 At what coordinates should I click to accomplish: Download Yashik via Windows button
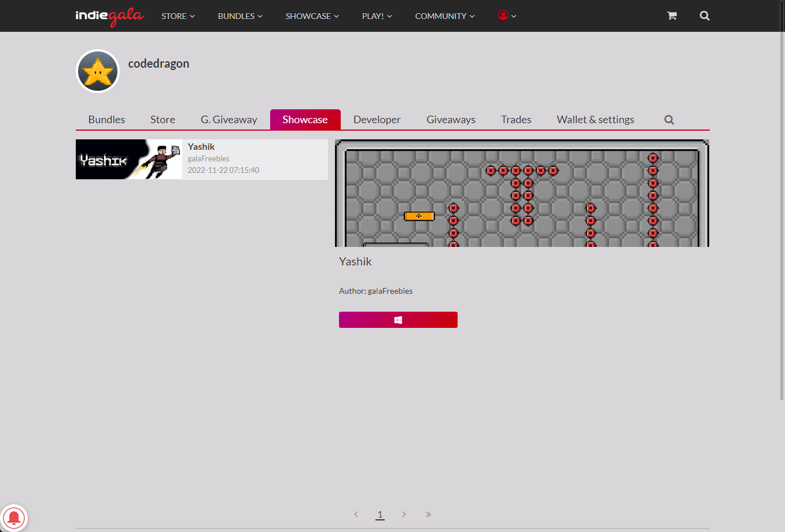398,320
